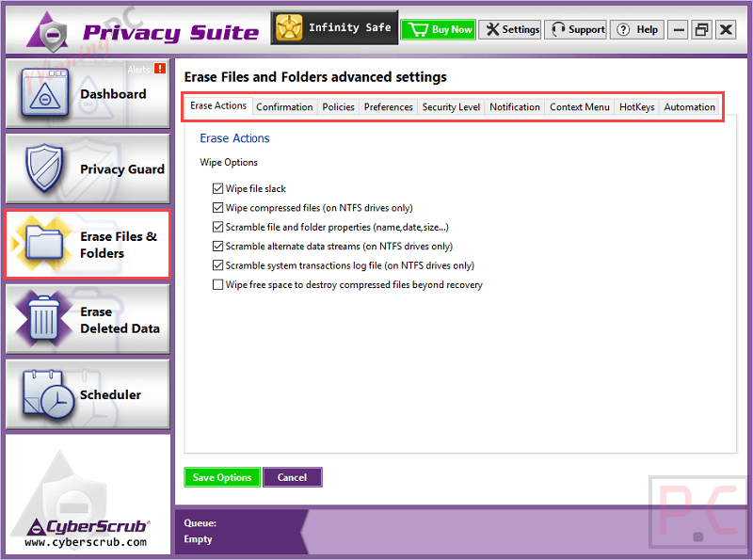Click the red Alerts exclamation icon
Image resolution: width=753 pixels, height=560 pixels.
pos(160,68)
